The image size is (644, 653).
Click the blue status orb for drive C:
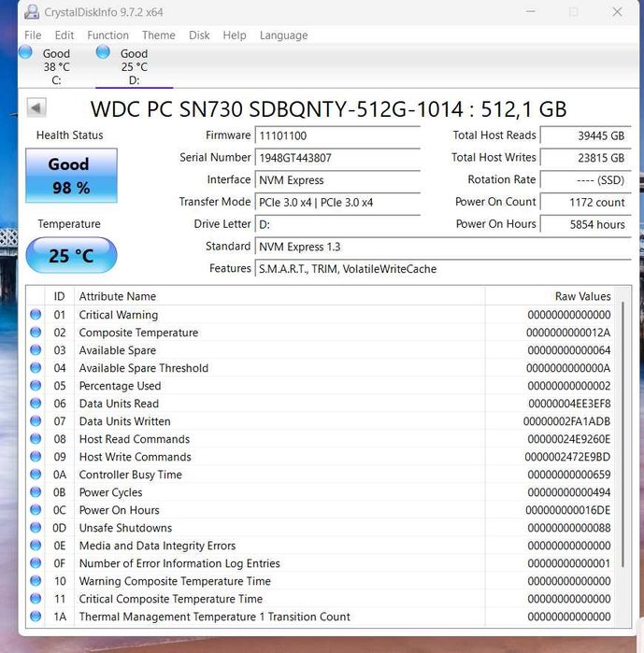pos(25,52)
